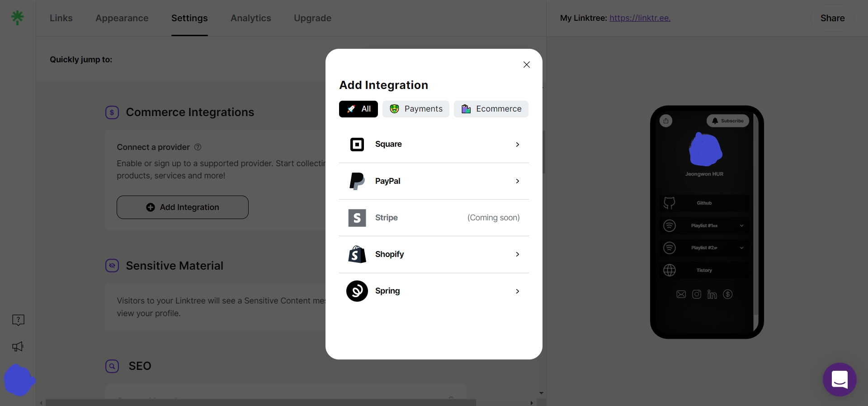Click the Shopify bag icon
This screenshot has width=868, height=406.
357,254
